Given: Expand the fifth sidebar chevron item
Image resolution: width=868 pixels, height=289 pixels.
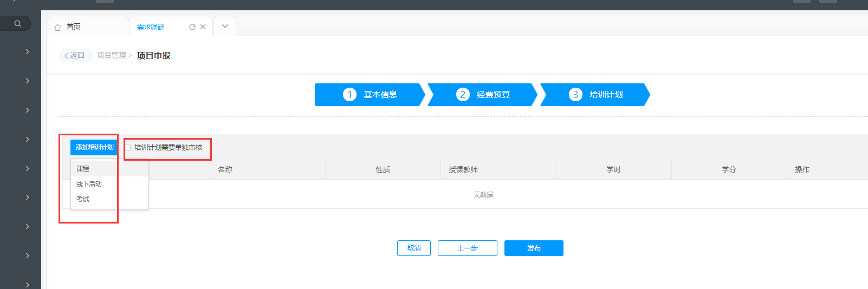Looking at the screenshot, I should (28, 168).
